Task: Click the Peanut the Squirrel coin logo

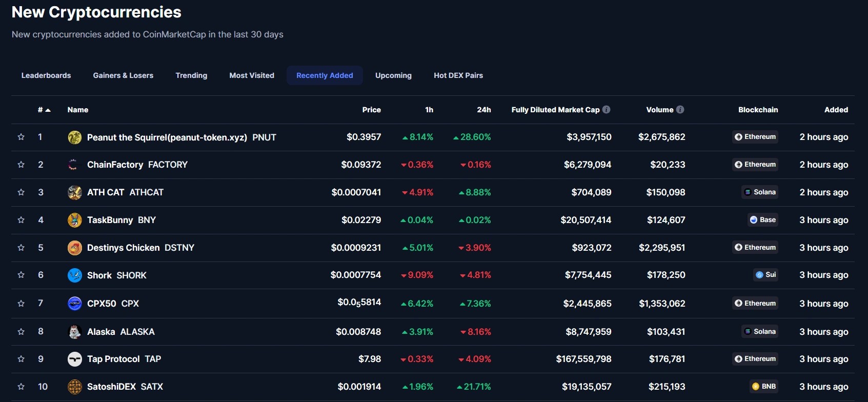Action: pos(74,137)
